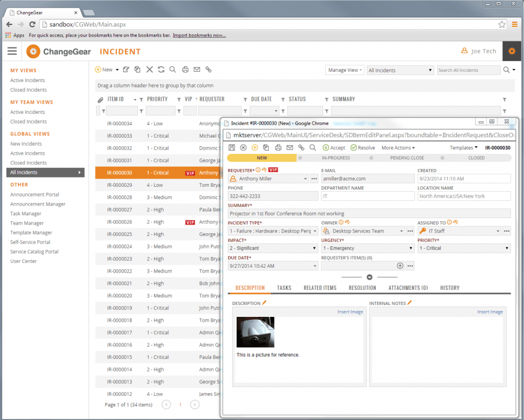The width and height of the screenshot is (524, 420).
Task: Switch to the RELATED ITEMS tab
Action: point(320,288)
